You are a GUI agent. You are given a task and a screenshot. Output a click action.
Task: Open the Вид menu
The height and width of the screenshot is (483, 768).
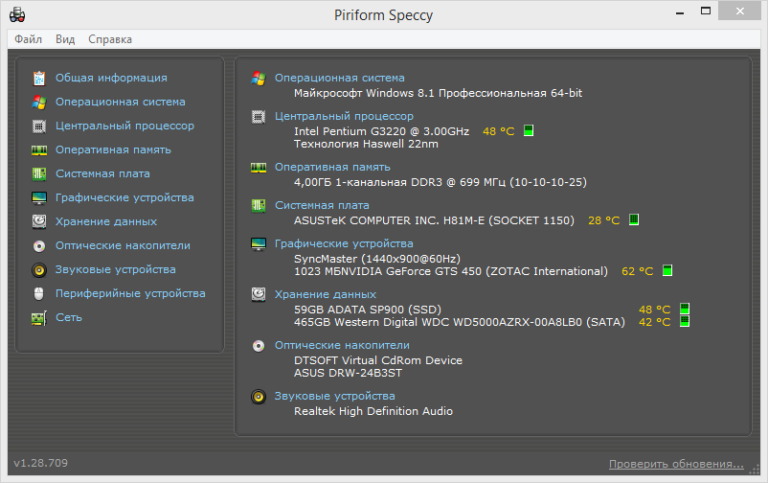coord(65,39)
